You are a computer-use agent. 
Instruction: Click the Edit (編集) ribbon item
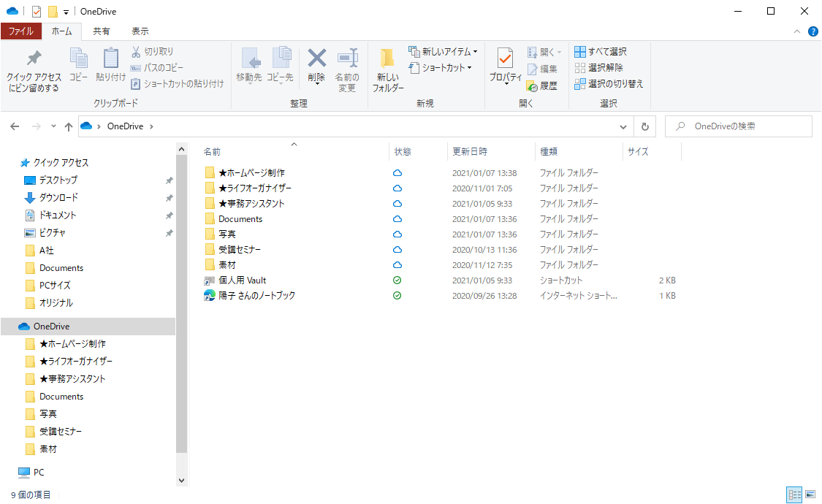(x=542, y=69)
